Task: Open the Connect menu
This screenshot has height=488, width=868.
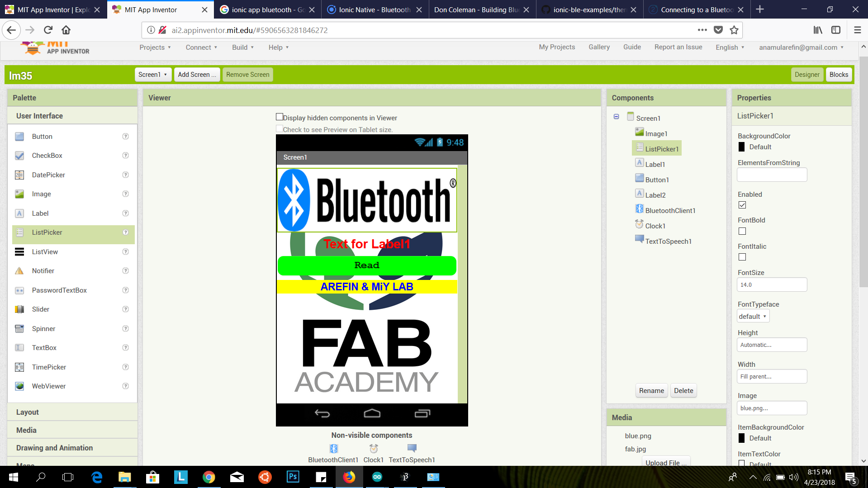Action: coord(201,47)
